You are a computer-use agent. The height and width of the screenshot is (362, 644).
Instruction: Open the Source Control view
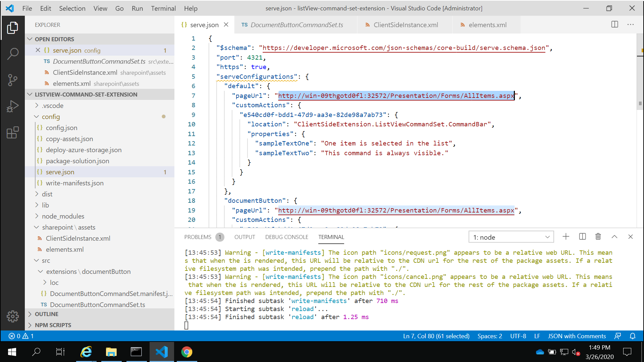(x=13, y=80)
